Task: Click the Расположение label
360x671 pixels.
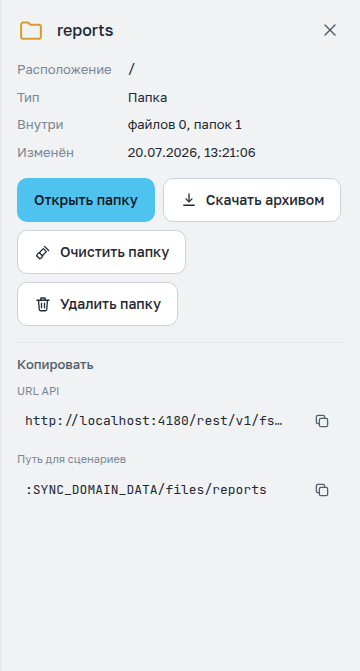Action: pos(64,70)
